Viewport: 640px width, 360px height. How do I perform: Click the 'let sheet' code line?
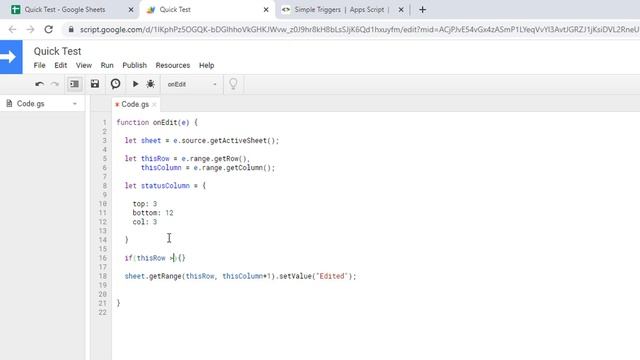[x=202, y=140]
